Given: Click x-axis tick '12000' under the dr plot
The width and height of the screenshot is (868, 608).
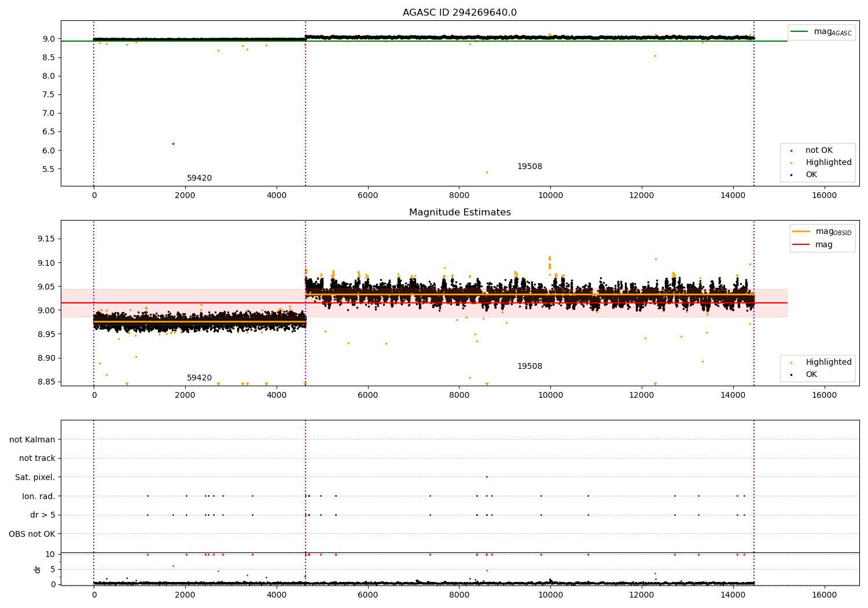Looking at the screenshot, I should pos(642,594).
